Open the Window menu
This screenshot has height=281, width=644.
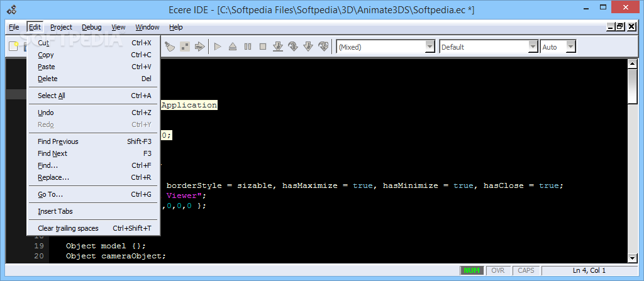(x=147, y=27)
